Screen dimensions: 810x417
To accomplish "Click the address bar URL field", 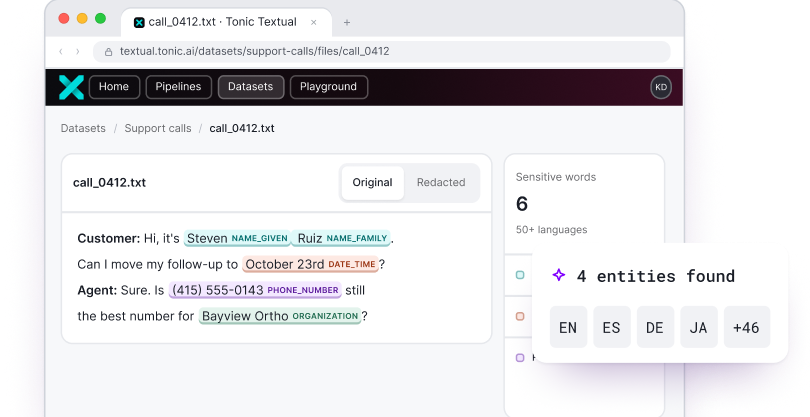I will (382, 52).
